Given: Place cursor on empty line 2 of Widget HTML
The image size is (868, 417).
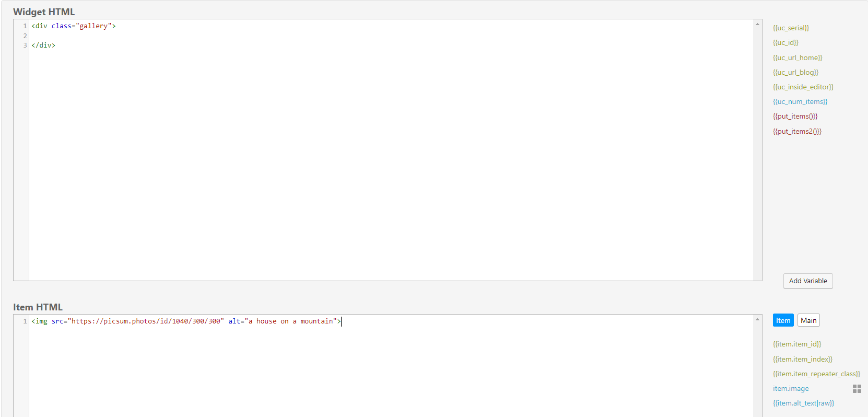Looking at the screenshot, I should coord(391,36).
